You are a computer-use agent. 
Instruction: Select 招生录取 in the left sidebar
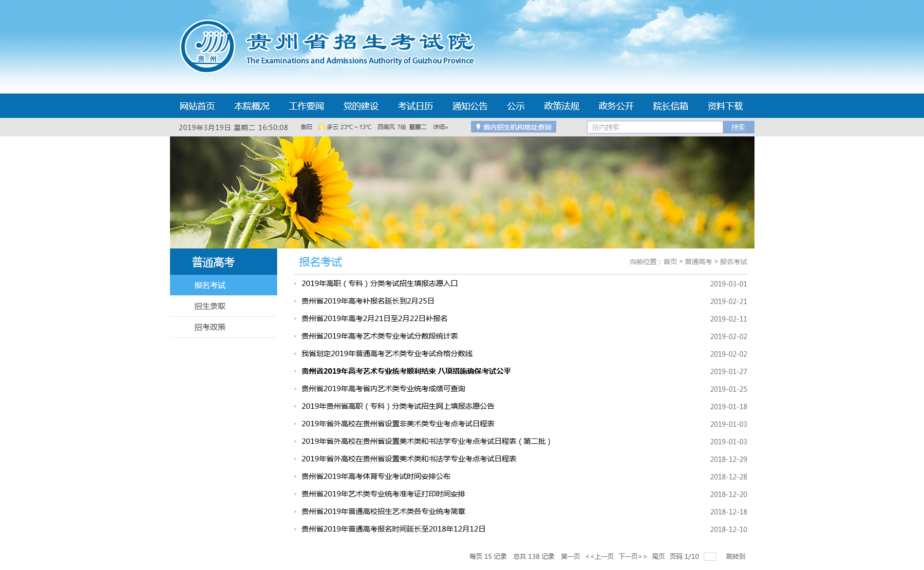pos(210,306)
